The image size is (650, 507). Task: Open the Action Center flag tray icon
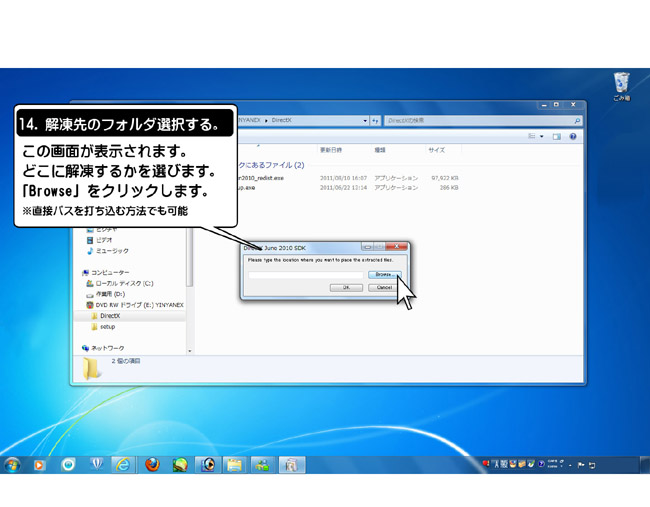(x=581, y=465)
